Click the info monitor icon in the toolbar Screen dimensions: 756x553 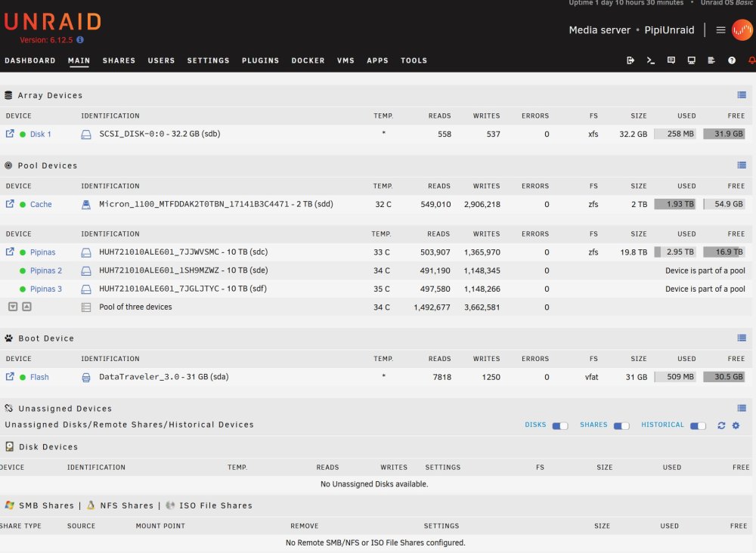coord(692,60)
